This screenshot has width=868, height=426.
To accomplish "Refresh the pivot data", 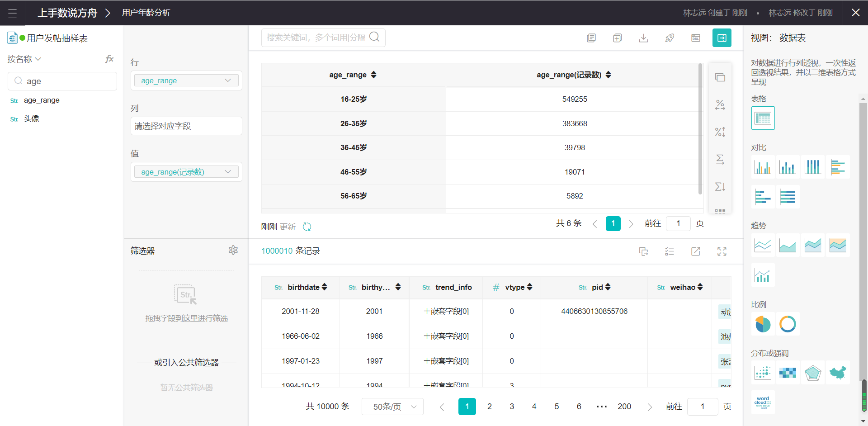I will (x=307, y=227).
